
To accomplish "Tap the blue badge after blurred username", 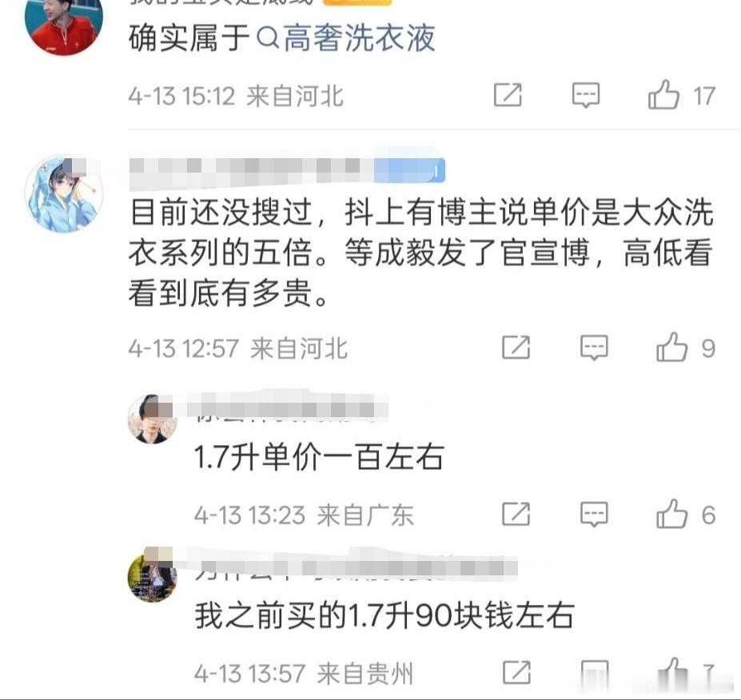I will coord(409,170).
